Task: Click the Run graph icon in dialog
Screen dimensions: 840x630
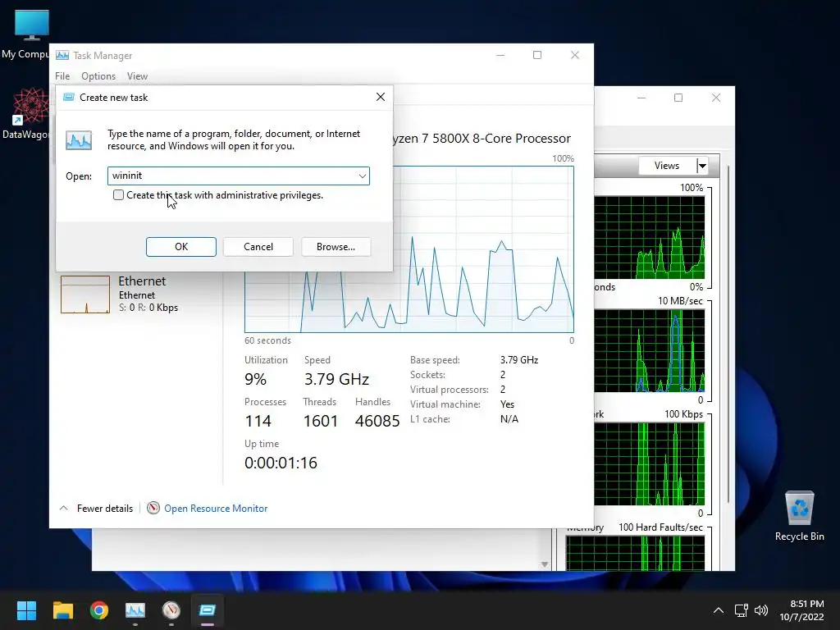Action: tap(79, 139)
